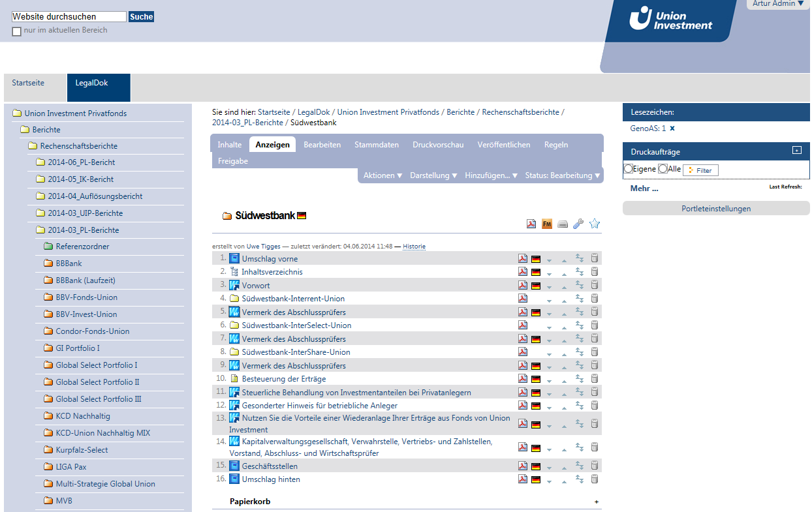Viewport: 812px width, 512px height.
Task: Click Rechenschaftsberichte in breadcrumb
Action: 521,112
